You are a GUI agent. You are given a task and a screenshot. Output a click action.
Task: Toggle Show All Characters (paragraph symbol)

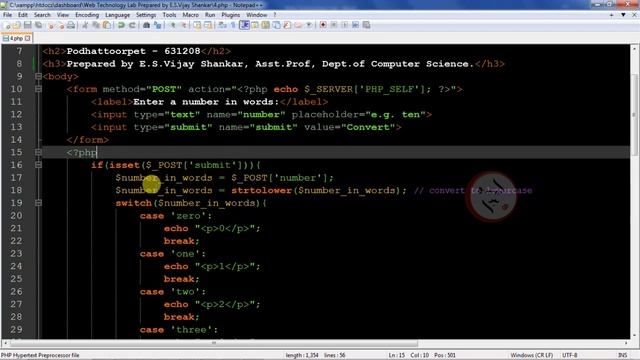pyautogui.click(x=233, y=25)
